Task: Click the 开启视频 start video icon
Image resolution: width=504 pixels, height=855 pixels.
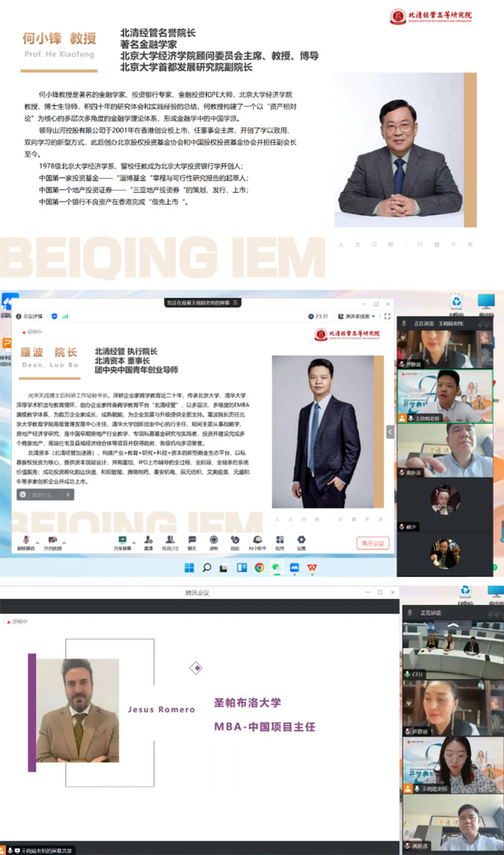Action: [52, 540]
